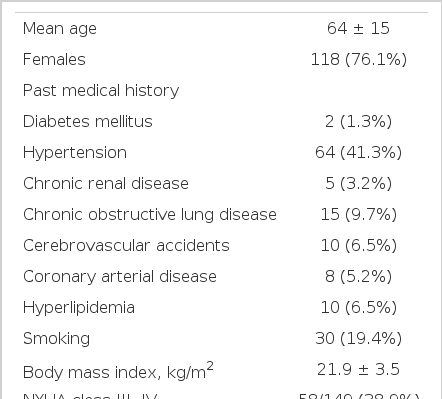Click the Diabetes mellitus label
The width and height of the screenshot is (442, 399).
88,121
